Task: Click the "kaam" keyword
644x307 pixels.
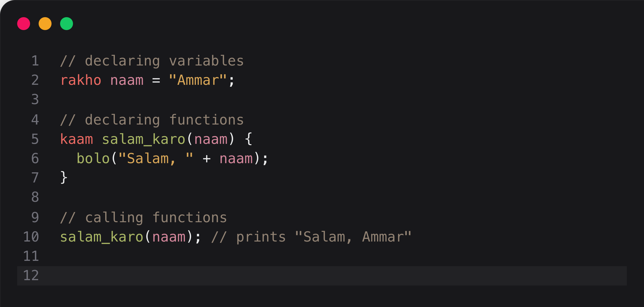Action: pyautogui.click(x=76, y=139)
